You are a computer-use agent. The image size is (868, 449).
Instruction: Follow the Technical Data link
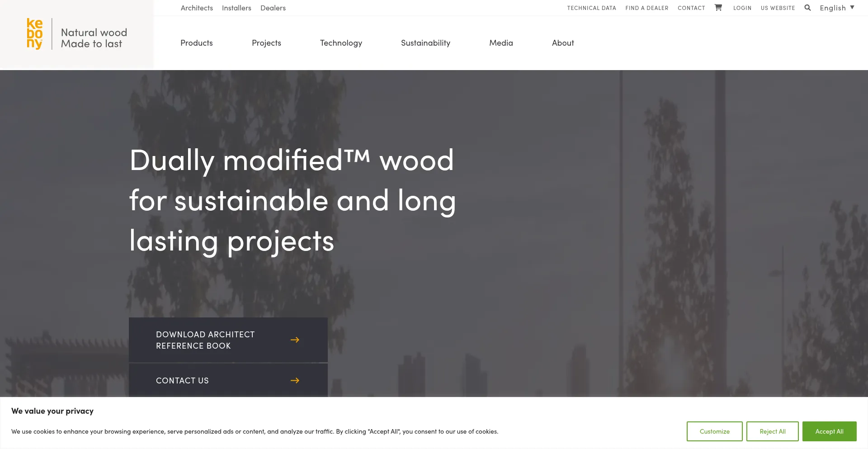[591, 8]
